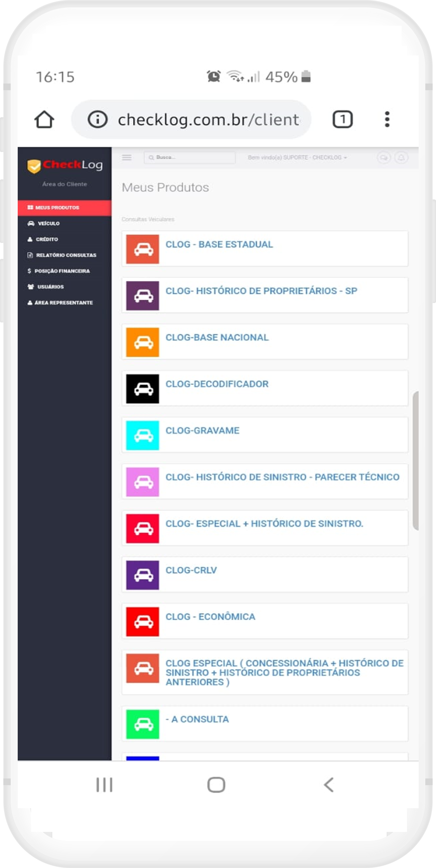Open the notifications bell icon
This screenshot has height=868, width=436.
[x=401, y=157]
